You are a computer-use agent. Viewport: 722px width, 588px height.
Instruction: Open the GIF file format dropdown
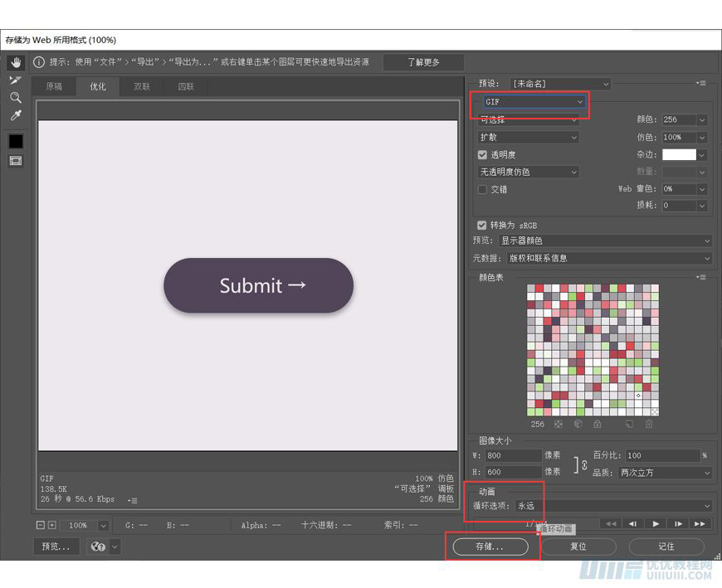coord(534,102)
